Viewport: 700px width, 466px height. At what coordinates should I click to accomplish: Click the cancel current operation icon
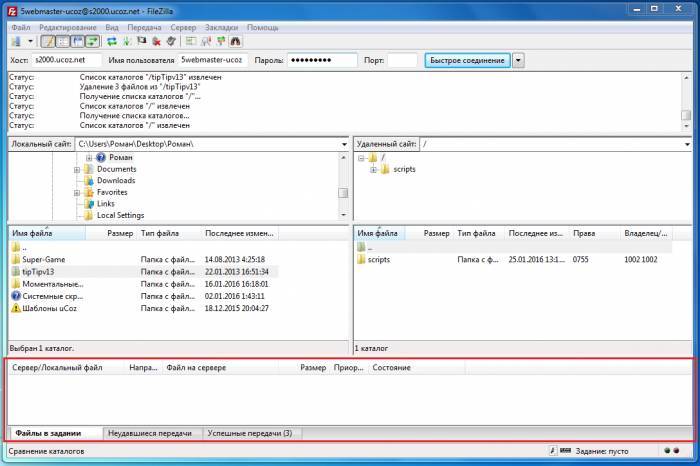142,42
